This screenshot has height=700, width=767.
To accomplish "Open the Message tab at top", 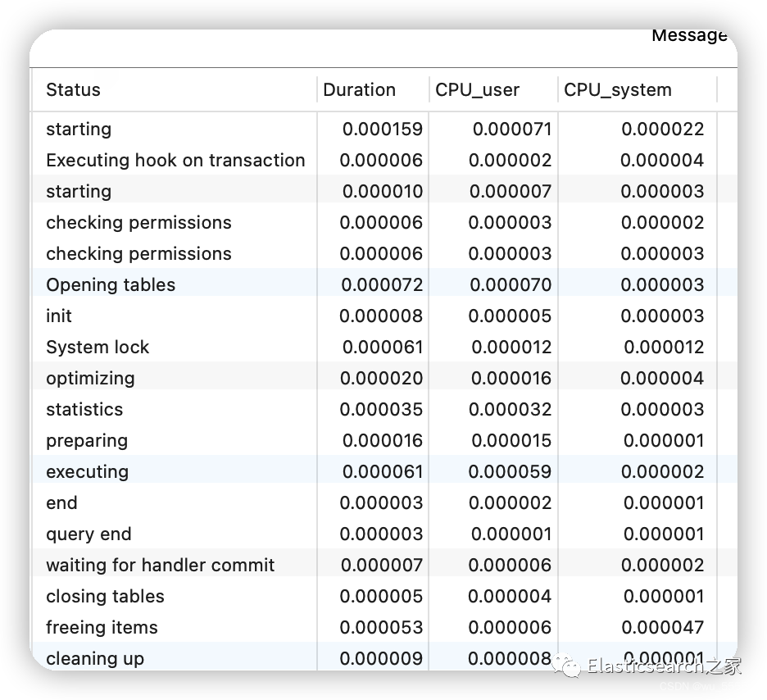I will click(689, 35).
